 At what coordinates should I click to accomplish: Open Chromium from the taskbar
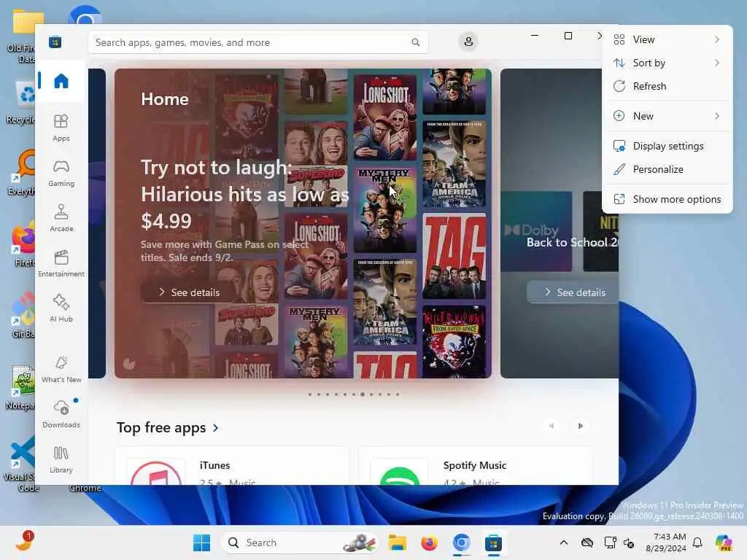(x=461, y=542)
